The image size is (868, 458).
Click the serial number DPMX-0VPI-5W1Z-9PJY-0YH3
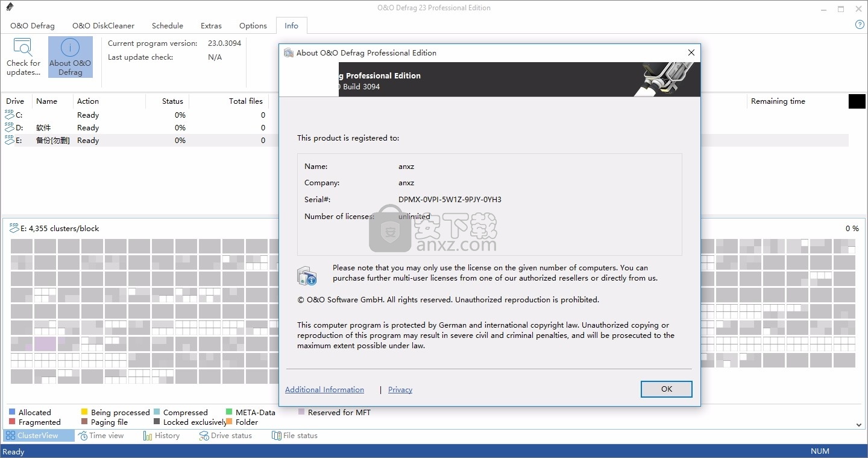coord(450,200)
